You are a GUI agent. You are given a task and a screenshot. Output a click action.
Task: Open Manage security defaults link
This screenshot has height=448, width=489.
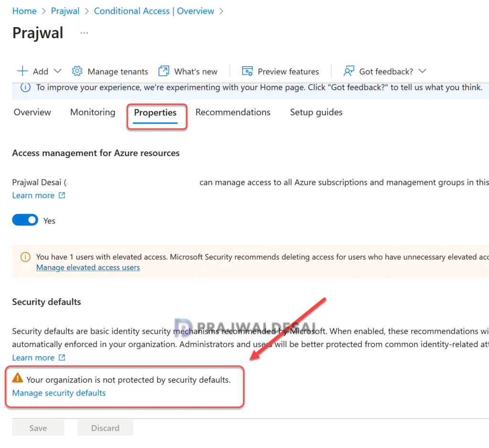coord(59,393)
